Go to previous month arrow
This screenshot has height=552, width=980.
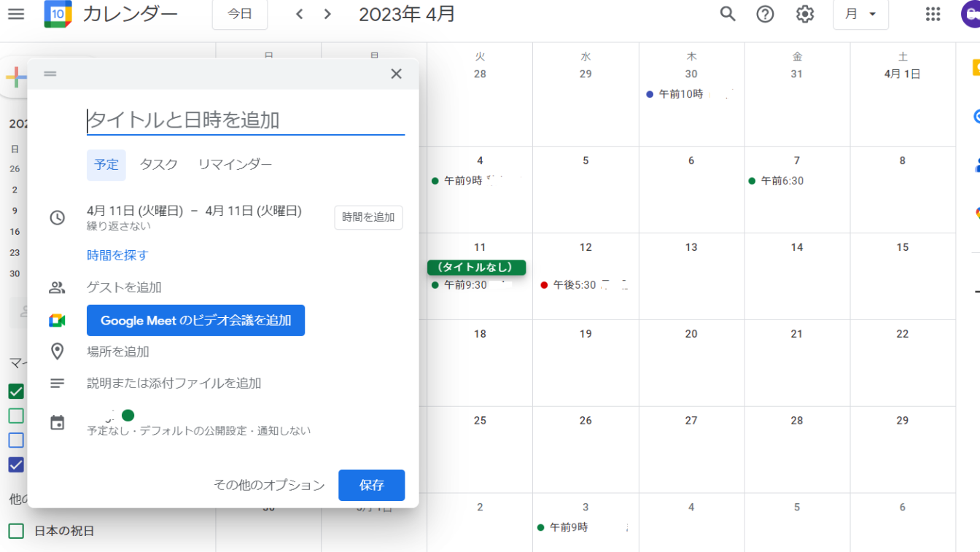pos(299,14)
